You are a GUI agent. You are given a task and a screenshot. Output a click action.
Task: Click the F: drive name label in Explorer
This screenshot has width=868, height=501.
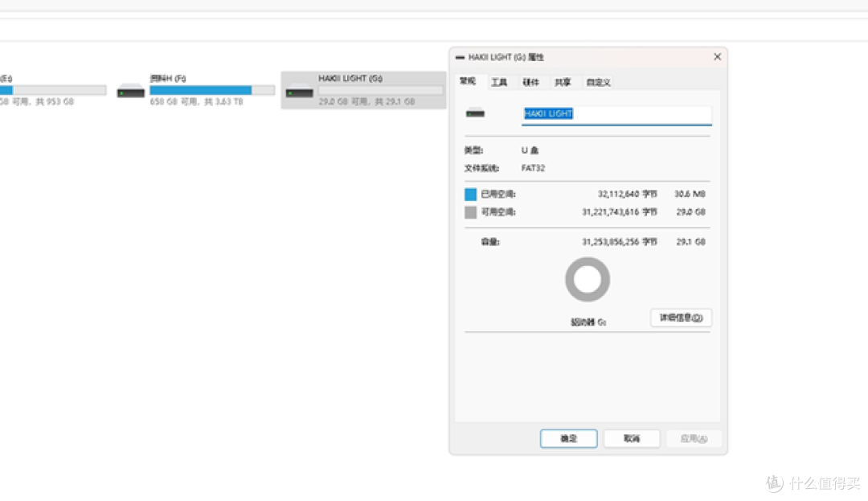click(x=168, y=78)
